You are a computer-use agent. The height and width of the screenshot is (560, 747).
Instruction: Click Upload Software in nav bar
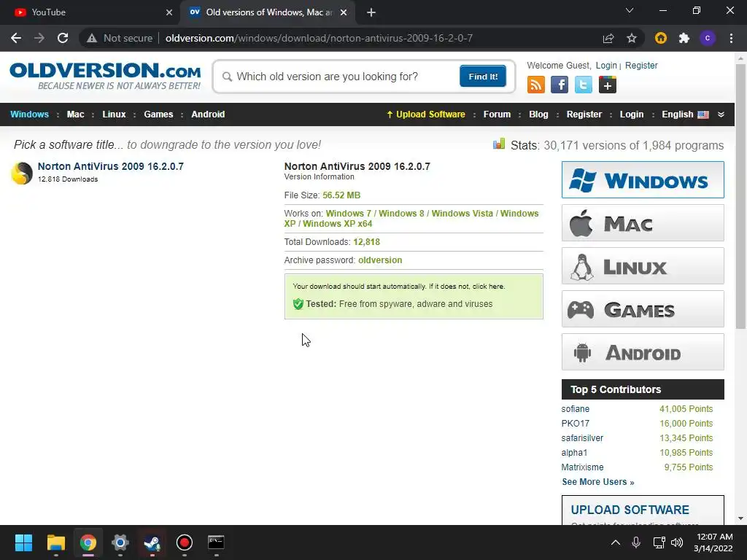coord(426,114)
